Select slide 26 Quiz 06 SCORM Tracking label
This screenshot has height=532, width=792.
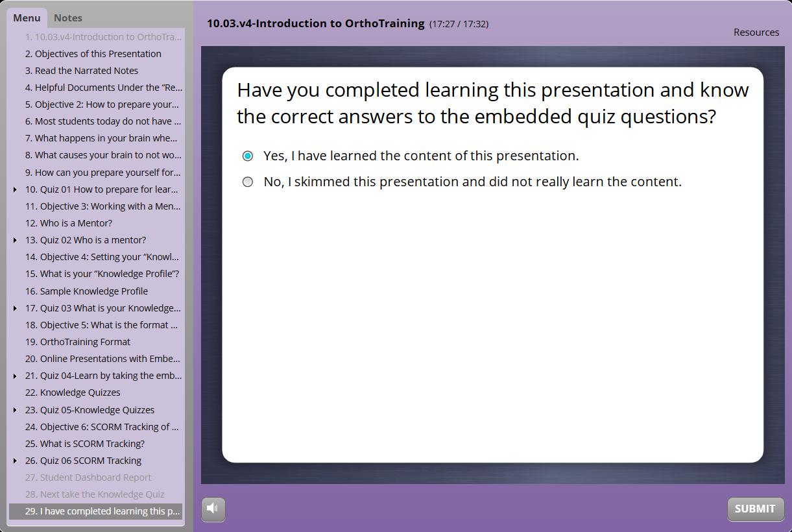83,461
